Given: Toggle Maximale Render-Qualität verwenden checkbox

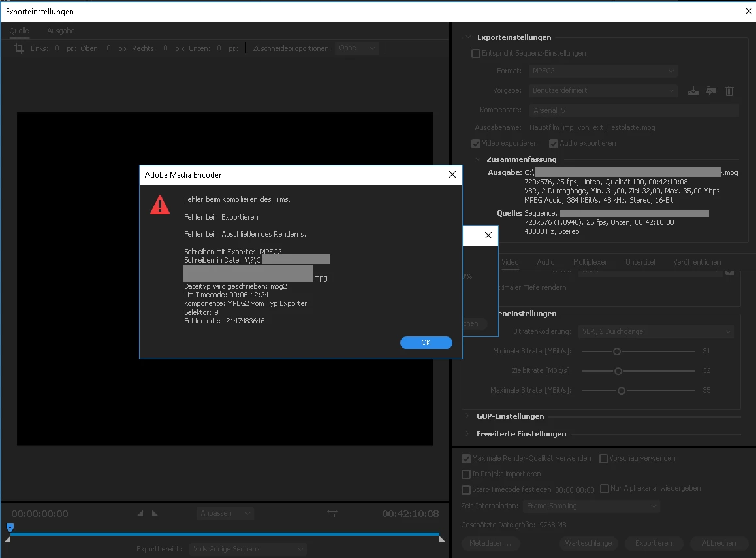Looking at the screenshot, I should click(x=465, y=458).
